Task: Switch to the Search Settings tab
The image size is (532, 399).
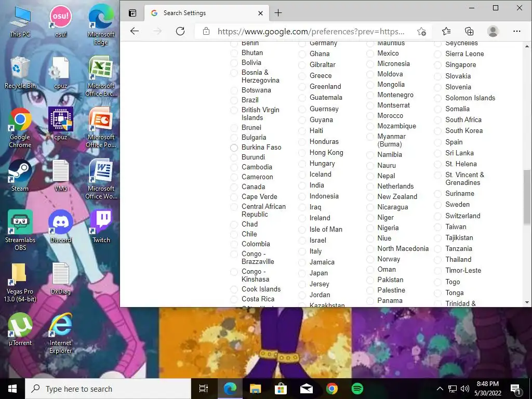Action: click(x=206, y=13)
